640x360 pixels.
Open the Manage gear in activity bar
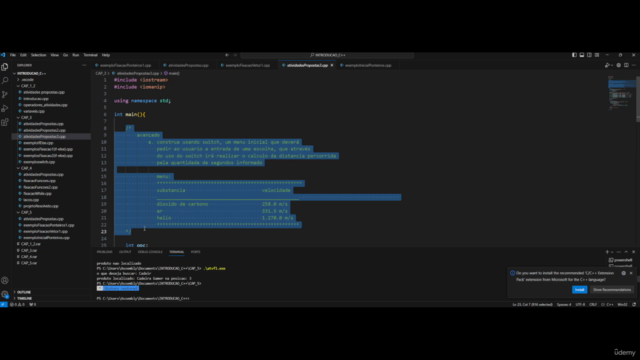click(x=5, y=294)
